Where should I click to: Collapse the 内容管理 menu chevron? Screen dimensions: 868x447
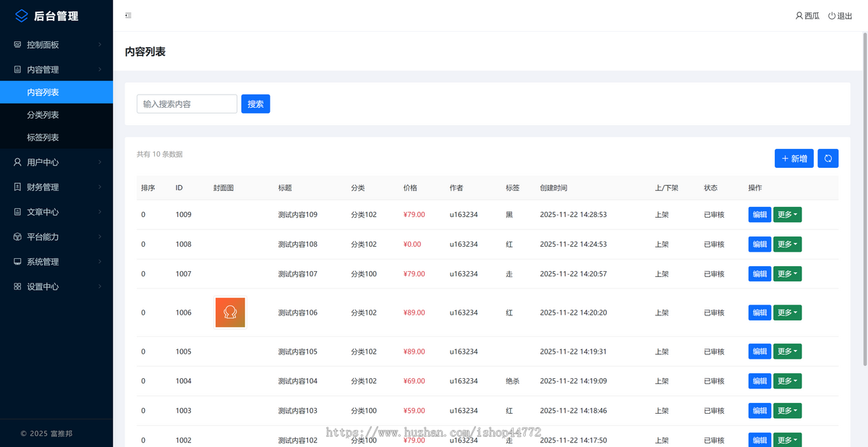pos(101,69)
